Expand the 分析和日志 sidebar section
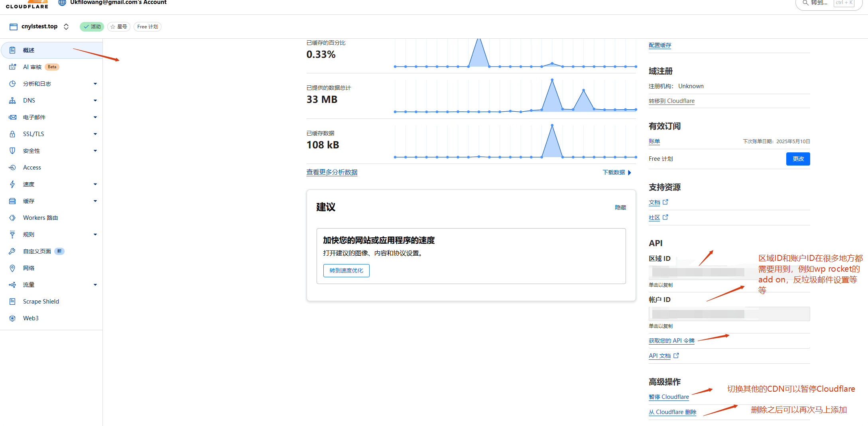This screenshot has height=426, width=868. coord(95,84)
